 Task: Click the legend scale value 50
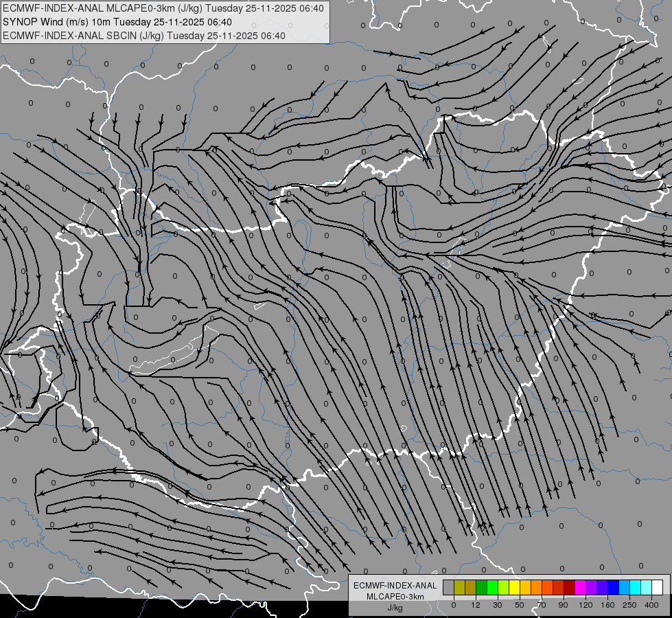pyautogui.click(x=520, y=605)
